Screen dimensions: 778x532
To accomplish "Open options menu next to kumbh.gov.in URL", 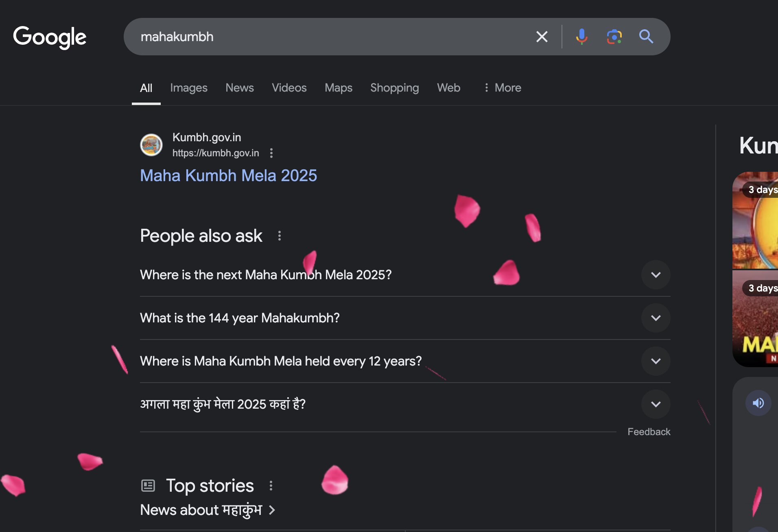I will [x=271, y=153].
